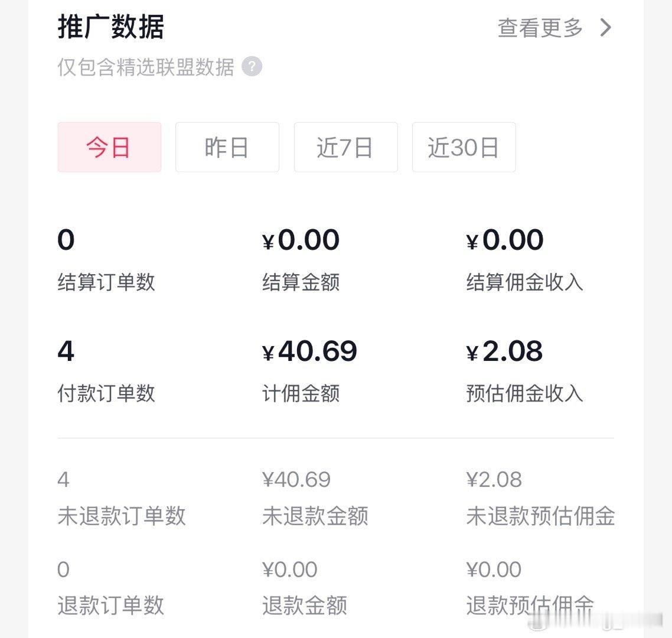Click the 预估佣金收入 value ¥2.08
Image resolution: width=672 pixels, height=638 pixels.
pos(504,351)
